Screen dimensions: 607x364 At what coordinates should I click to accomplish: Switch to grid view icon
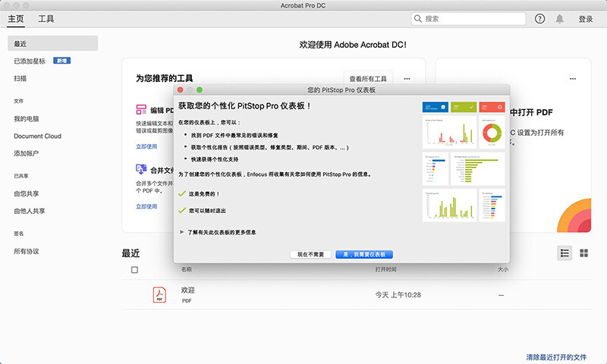point(583,253)
